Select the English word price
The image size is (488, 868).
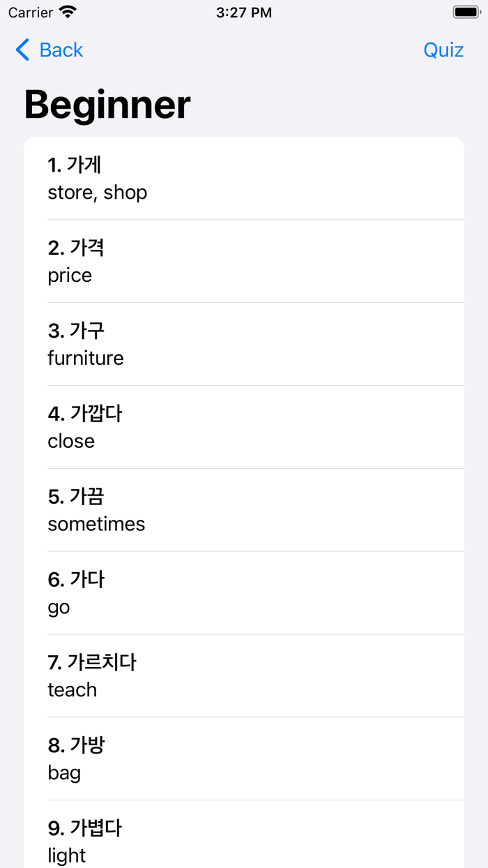(x=69, y=276)
